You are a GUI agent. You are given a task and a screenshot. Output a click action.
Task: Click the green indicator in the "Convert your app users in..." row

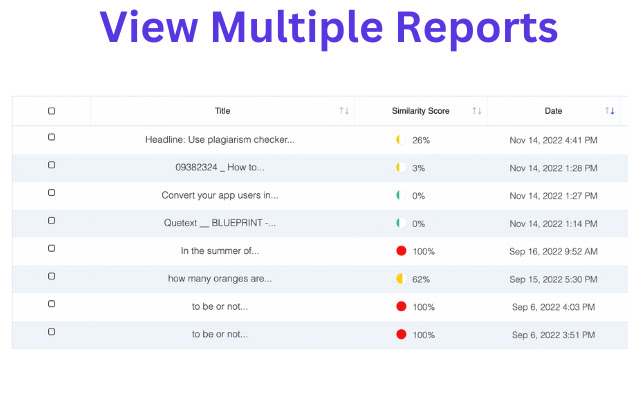pyautogui.click(x=398, y=195)
